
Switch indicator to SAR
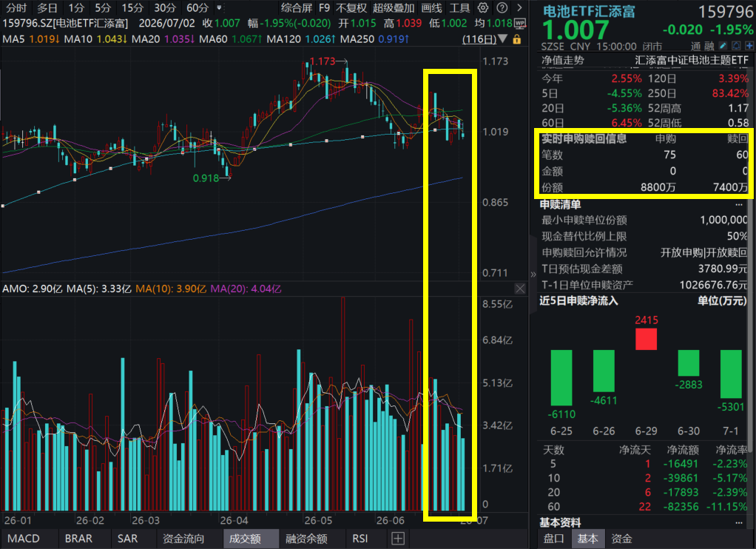pos(127,539)
